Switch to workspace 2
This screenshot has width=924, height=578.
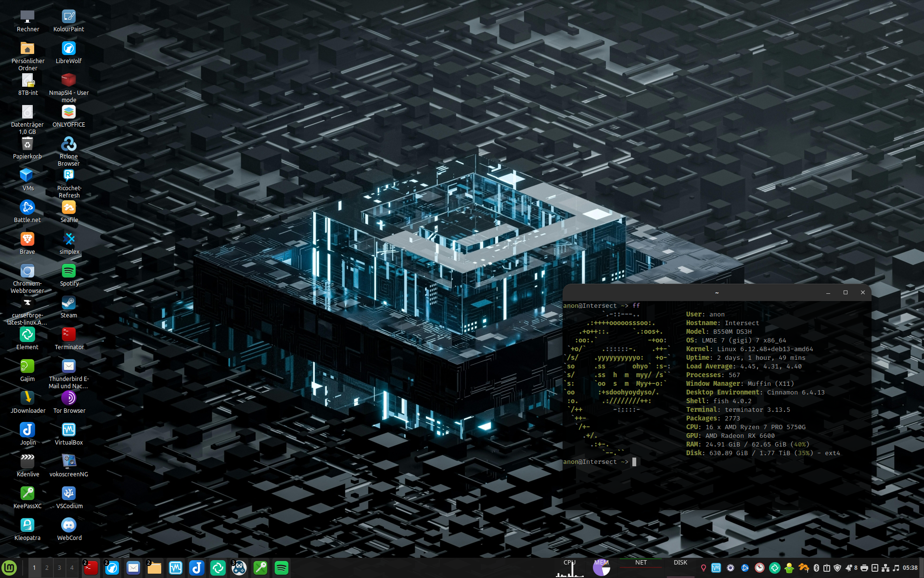[47, 568]
